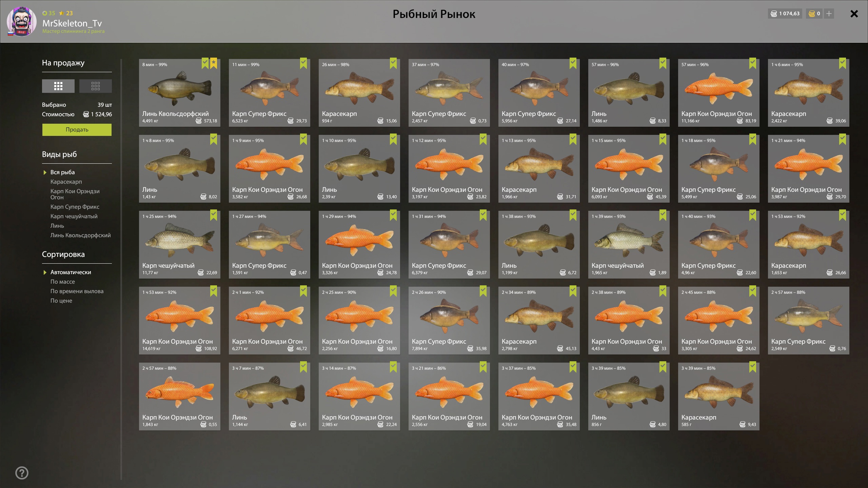Click the gold coins balance icon
Image resolution: width=868 pixels, height=488 pixels.
[812, 14]
